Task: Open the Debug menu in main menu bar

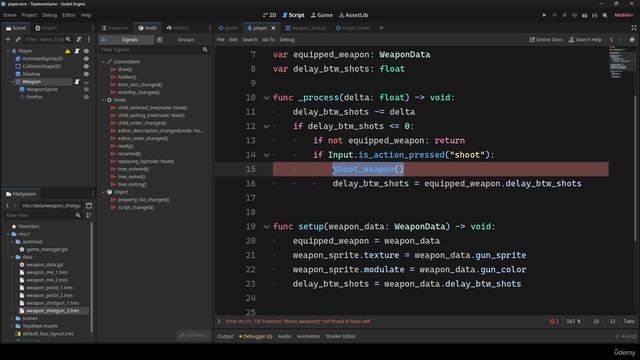Action: (49, 15)
